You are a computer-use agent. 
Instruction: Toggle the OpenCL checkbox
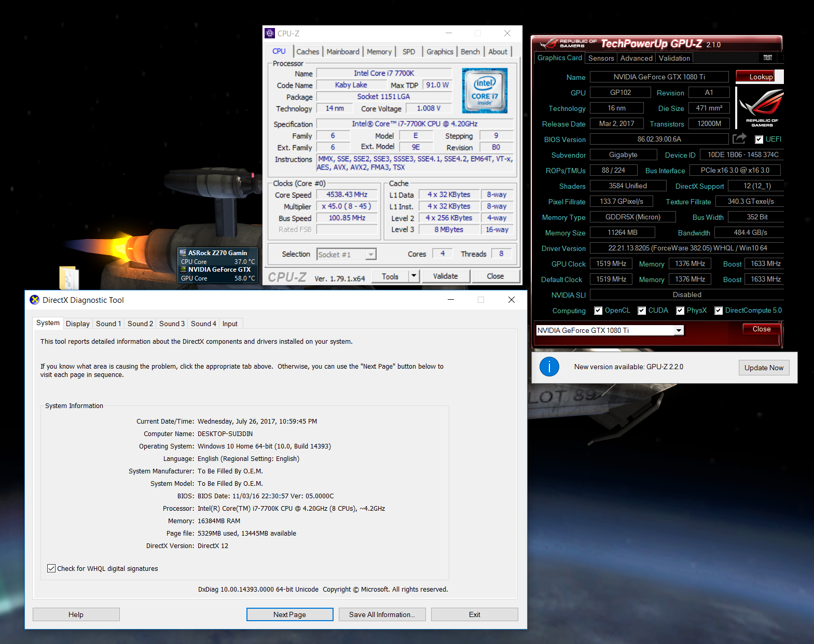[x=598, y=311]
